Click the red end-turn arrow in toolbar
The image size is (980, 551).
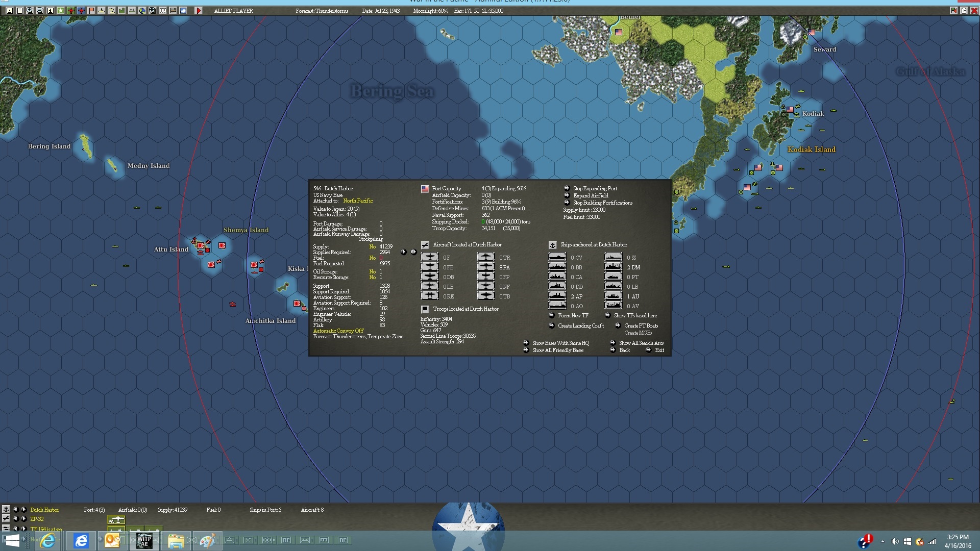point(199,10)
